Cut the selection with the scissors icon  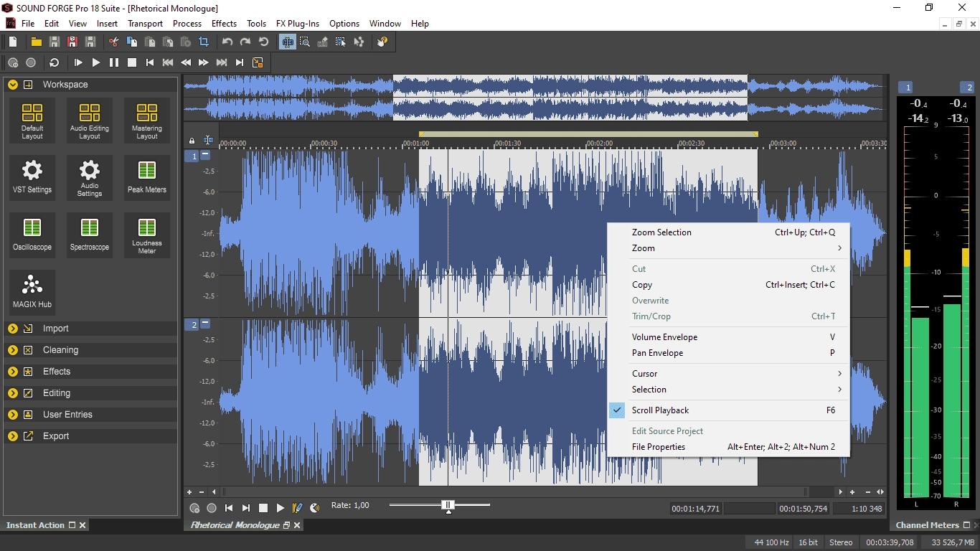[x=113, y=42]
